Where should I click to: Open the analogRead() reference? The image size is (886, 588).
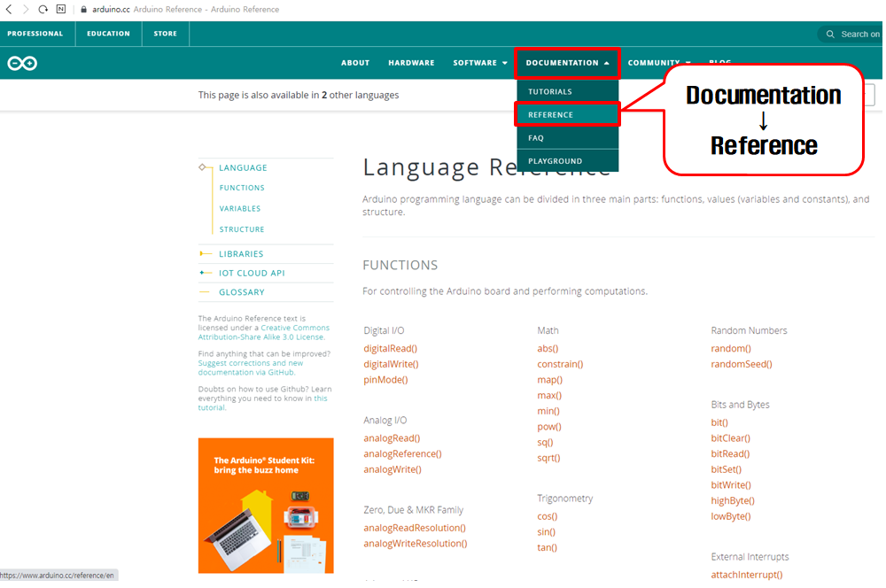pyautogui.click(x=392, y=438)
